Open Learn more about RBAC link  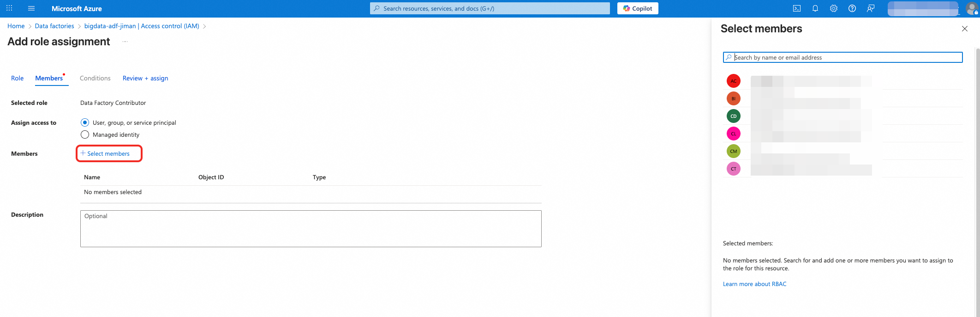[x=755, y=284]
